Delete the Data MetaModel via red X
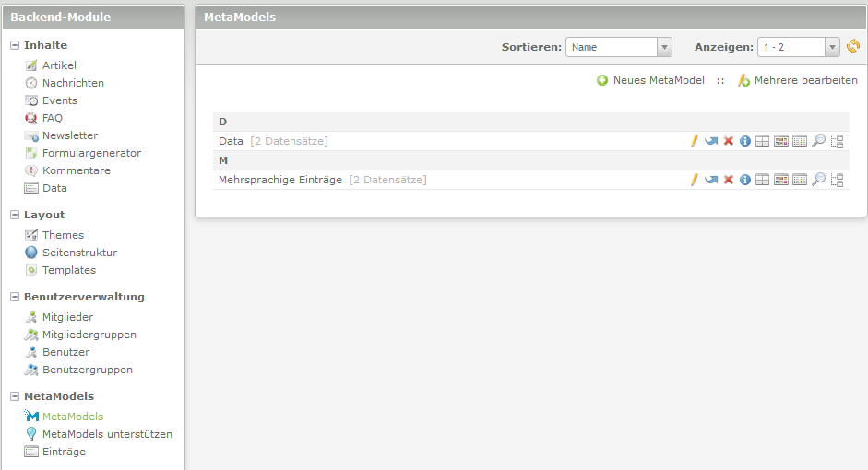 click(x=728, y=141)
